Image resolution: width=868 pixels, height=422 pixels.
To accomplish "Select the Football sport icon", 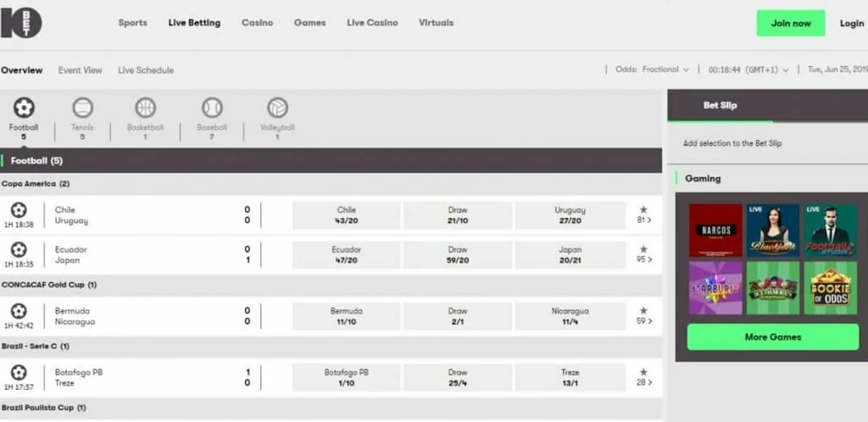I will (24, 108).
